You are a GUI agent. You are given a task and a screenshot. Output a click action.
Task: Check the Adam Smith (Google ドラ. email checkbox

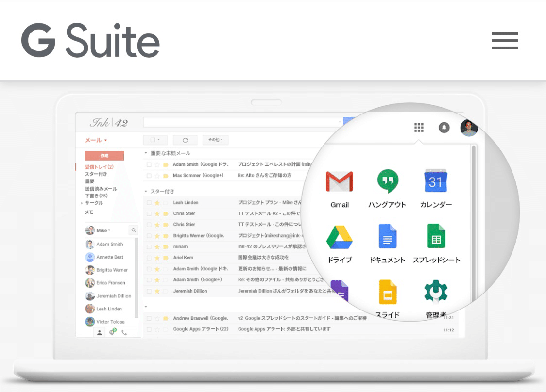pyautogui.click(x=149, y=164)
